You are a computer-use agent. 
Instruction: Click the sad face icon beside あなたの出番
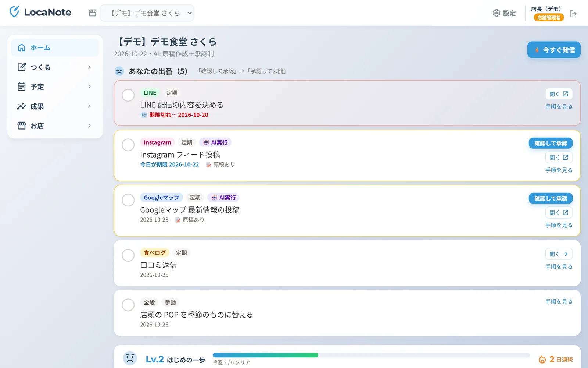pos(119,71)
